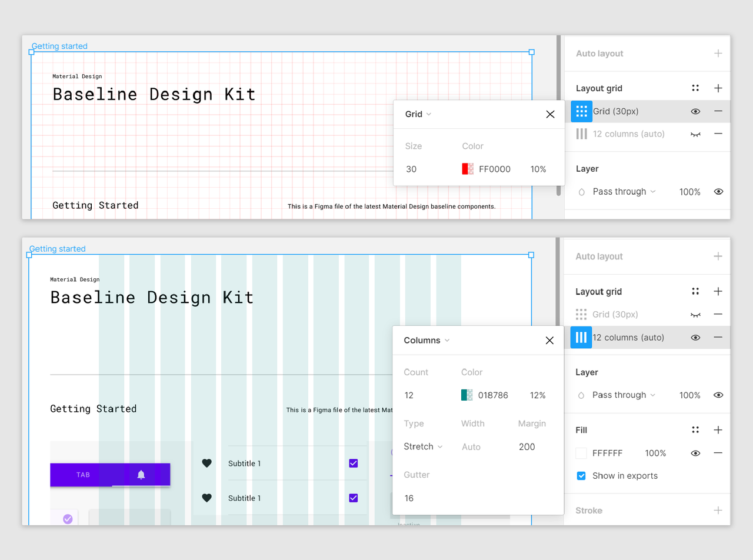The image size is (753, 560).
Task: Add layout grid in upper screenshot panel
Action: coord(718,88)
